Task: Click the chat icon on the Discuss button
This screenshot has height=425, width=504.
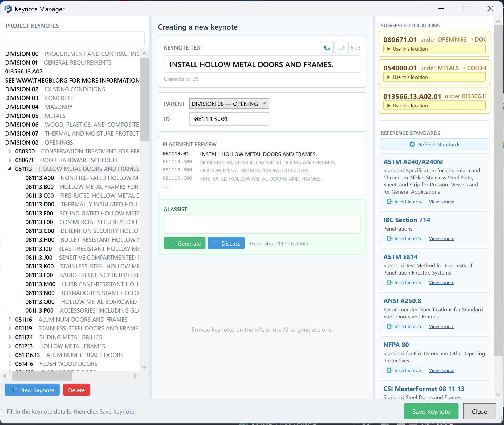Action: (215, 243)
